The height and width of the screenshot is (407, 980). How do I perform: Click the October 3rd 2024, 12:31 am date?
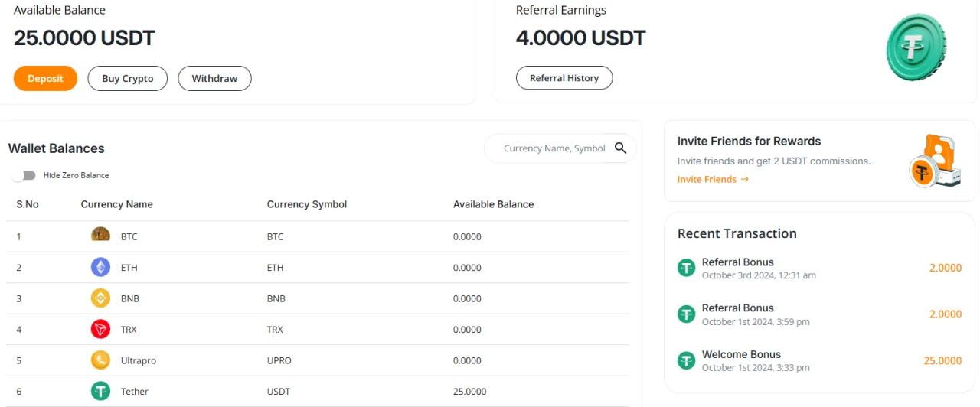tap(759, 275)
